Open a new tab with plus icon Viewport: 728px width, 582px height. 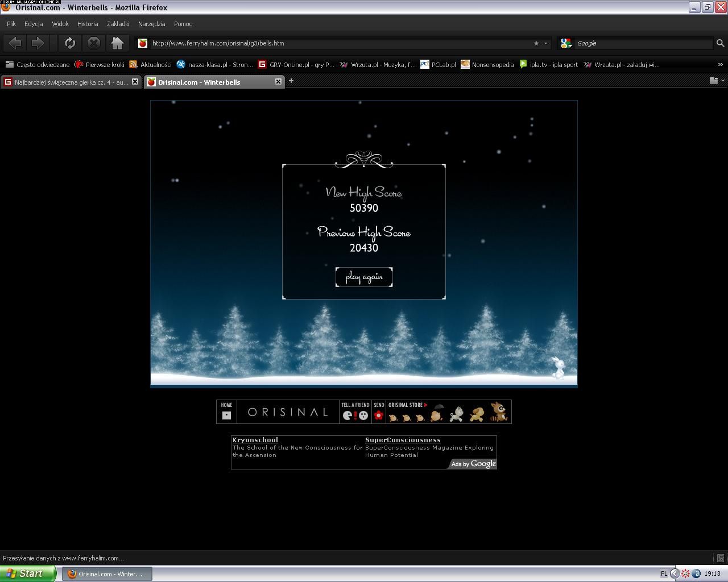pos(291,81)
